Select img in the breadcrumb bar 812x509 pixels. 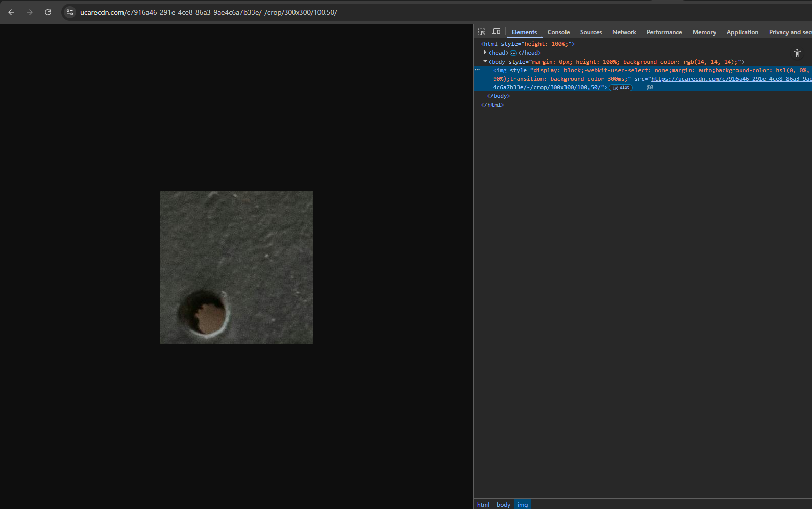click(x=523, y=505)
